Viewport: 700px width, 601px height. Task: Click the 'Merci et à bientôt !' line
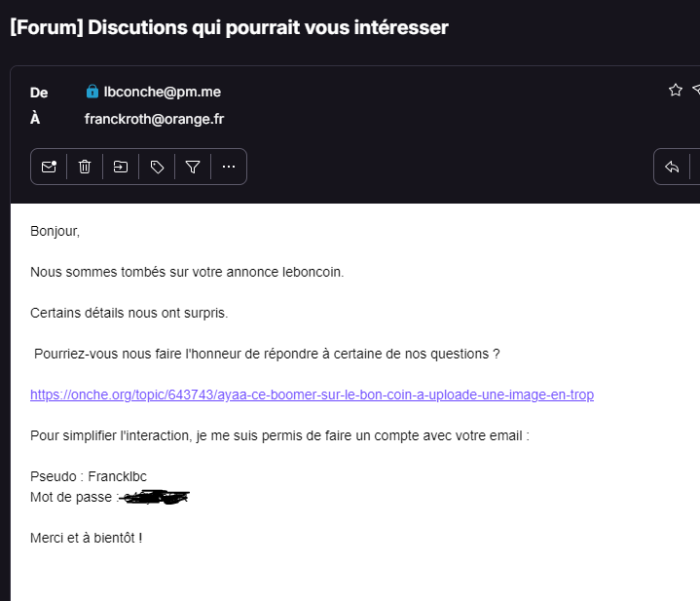[86, 538]
